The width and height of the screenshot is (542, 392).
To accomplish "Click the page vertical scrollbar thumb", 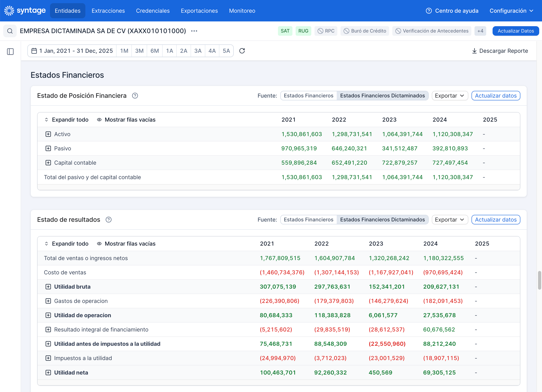I will [x=539, y=280].
